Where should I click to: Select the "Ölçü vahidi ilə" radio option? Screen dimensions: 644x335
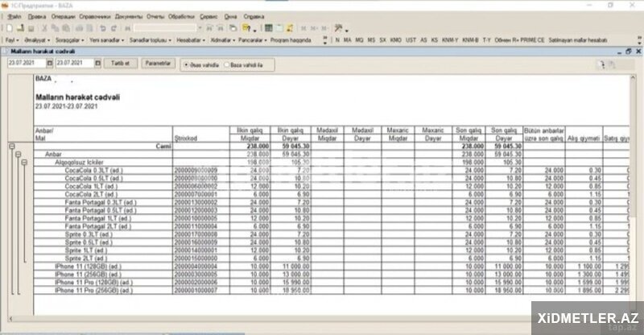(188, 63)
